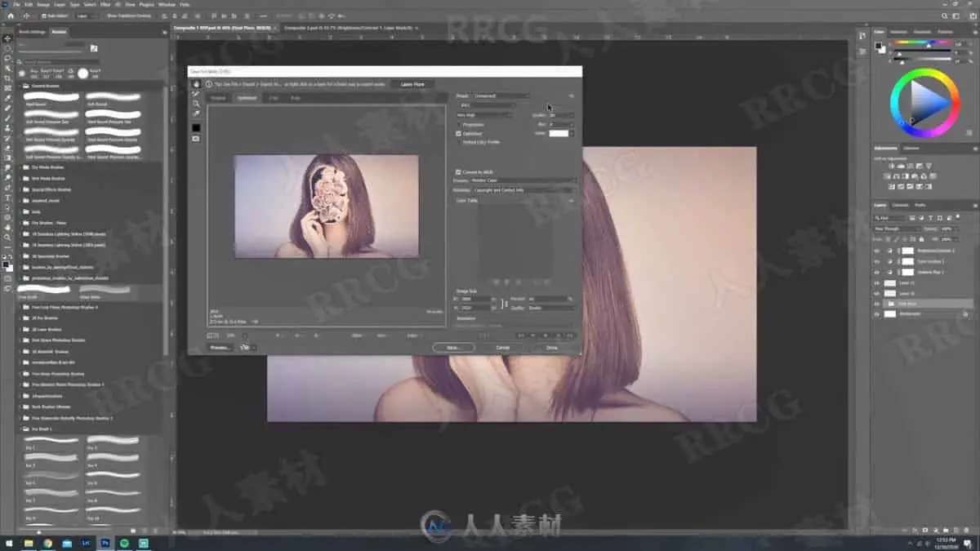Image resolution: width=980 pixels, height=551 pixels.
Task: Switch to the 2-Up tab in dialog
Action: (274, 99)
